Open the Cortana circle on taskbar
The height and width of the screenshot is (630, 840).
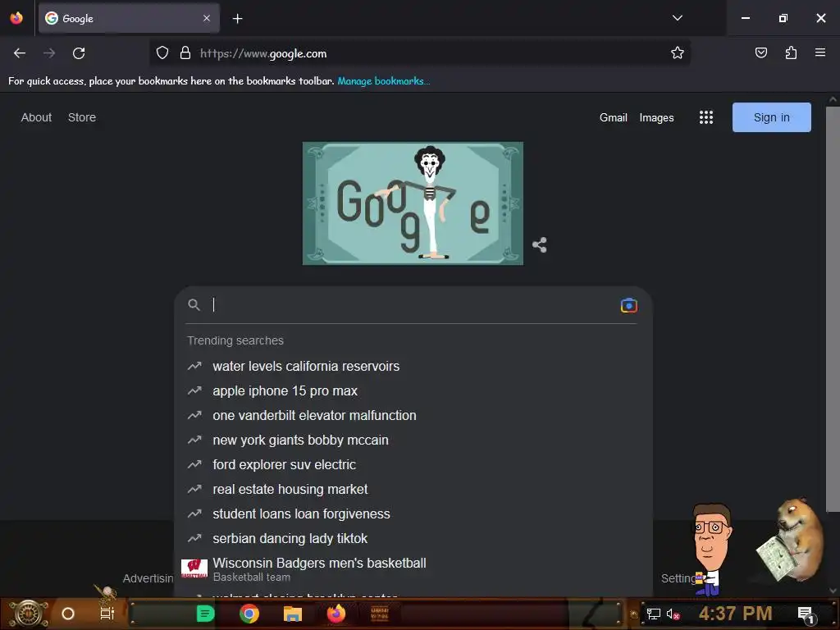pyautogui.click(x=68, y=614)
